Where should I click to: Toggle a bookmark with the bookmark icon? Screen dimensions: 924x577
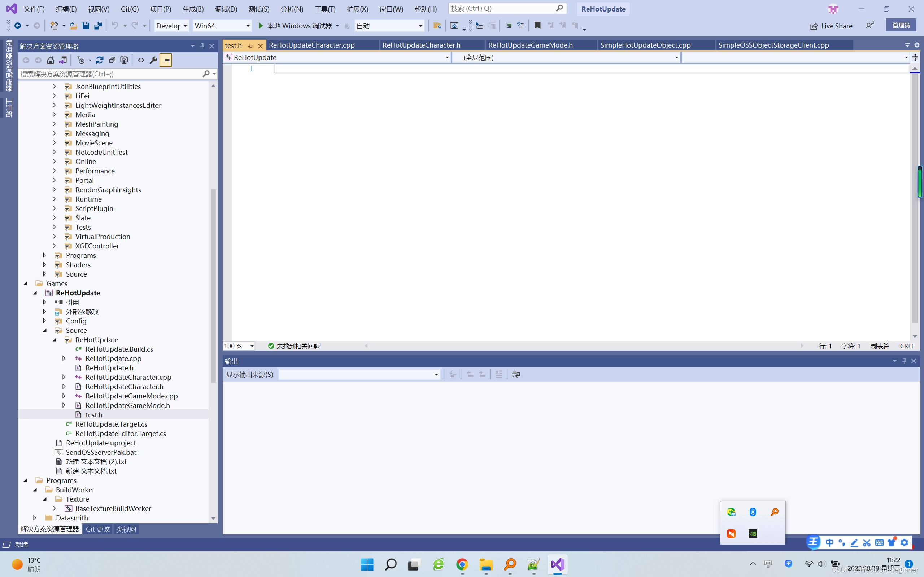pyautogui.click(x=537, y=26)
